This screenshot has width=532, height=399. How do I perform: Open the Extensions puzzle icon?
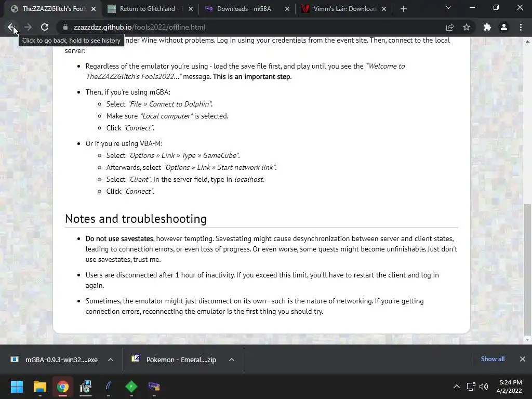487,27
